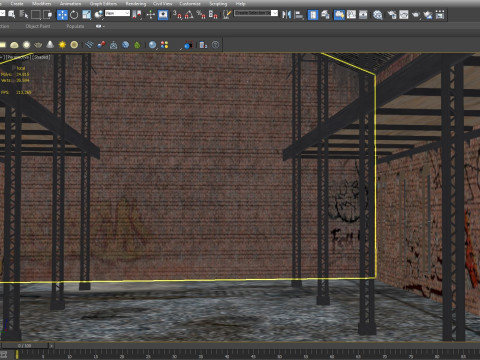This screenshot has width=480, height=360.
Task: Open the Shaded viewport shading menu
Action: [x=41, y=57]
